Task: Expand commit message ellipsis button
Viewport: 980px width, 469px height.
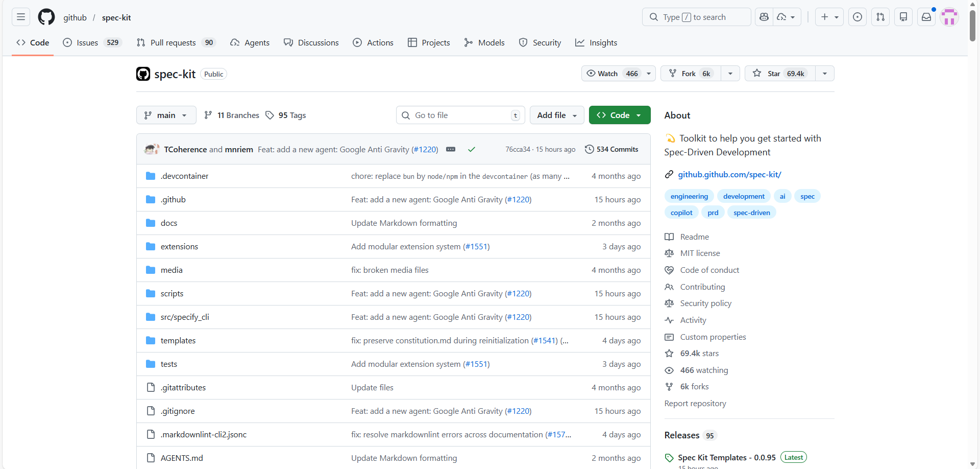Action: coord(451,149)
